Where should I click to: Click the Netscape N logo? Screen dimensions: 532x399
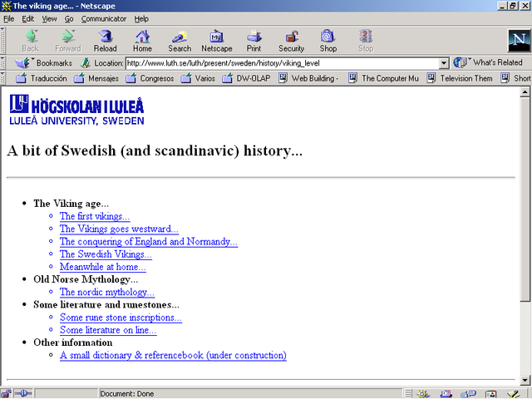pos(519,41)
